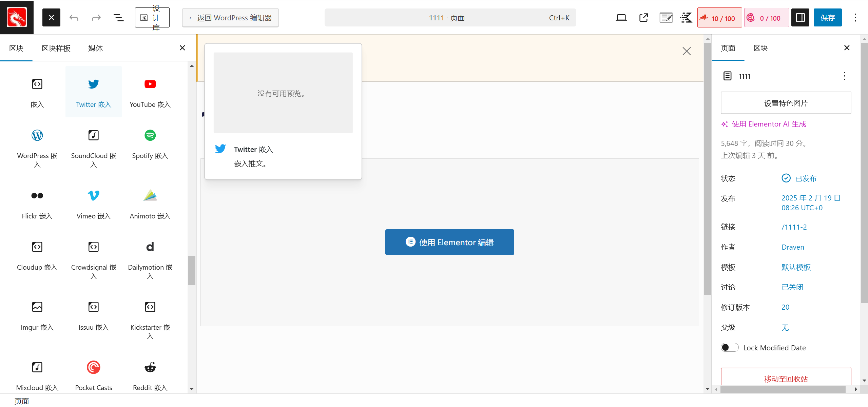Open page 1111 actions three-dot menu
This screenshot has height=407, width=868.
coord(844,76)
